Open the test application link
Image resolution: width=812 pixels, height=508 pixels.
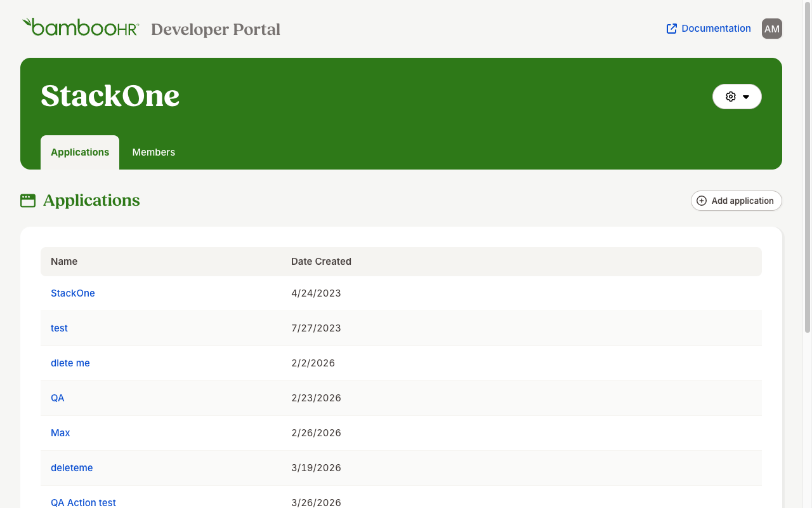coord(59,328)
